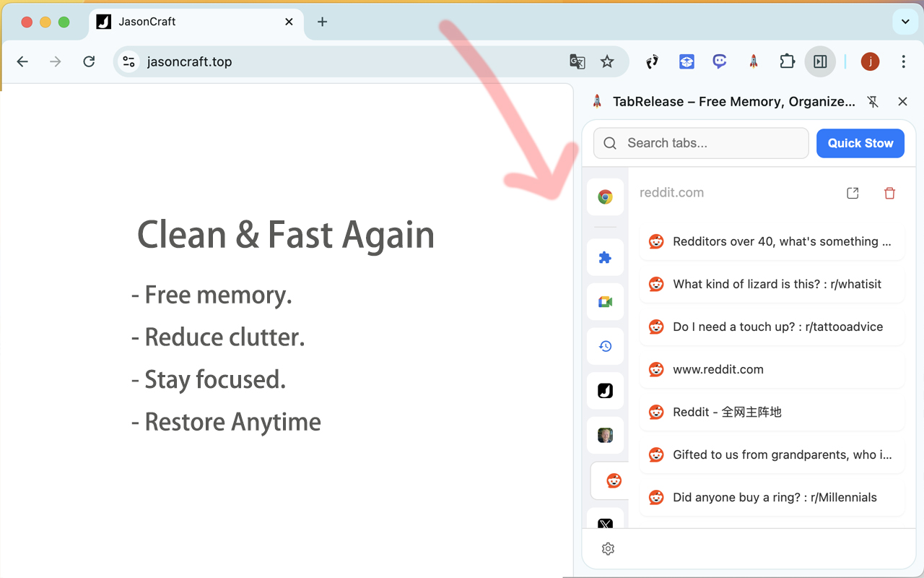This screenshot has width=924, height=578.
Task: Open the rocket TabRelease extension icon in toolbar
Action: click(x=753, y=61)
